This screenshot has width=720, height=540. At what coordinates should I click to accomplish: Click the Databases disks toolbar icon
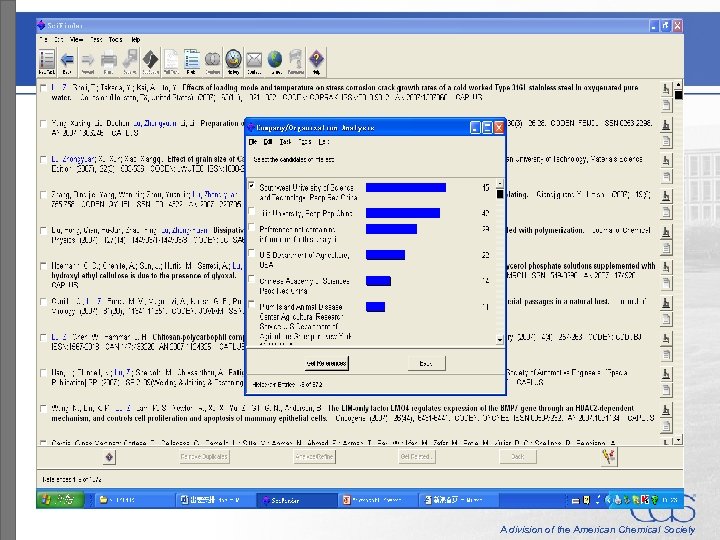pyautogui.click(x=212, y=62)
